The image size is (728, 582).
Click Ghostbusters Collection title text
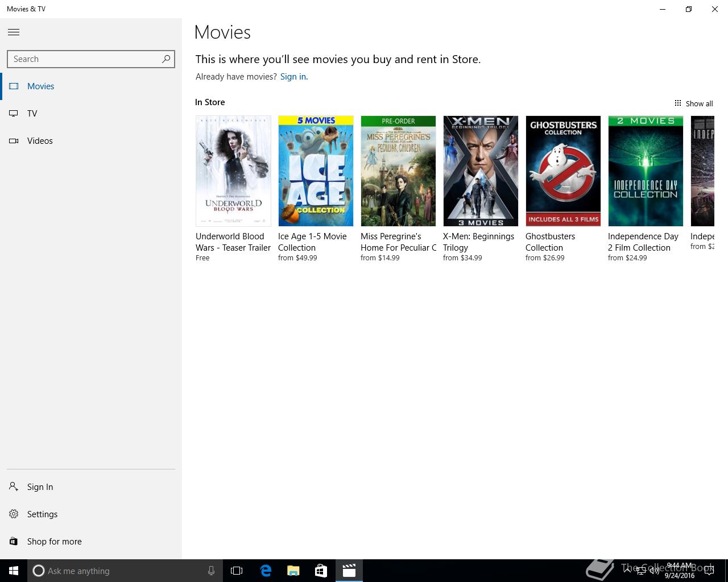pyautogui.click(x=550, y=242)
